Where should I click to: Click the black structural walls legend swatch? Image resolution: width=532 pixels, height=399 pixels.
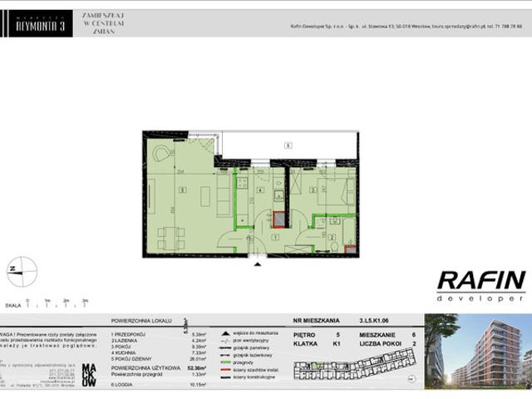coord(225,377)
